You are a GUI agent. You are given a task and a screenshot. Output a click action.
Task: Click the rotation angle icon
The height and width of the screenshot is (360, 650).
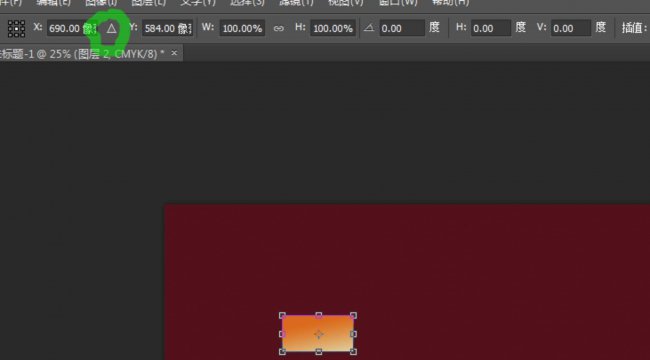pyautogui.click(x=369, y=28)
